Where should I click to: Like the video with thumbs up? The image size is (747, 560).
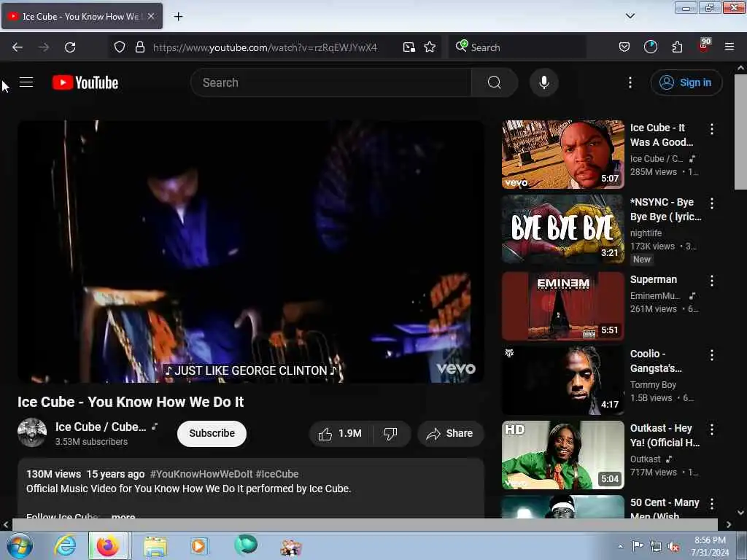[x=341, y=433]
